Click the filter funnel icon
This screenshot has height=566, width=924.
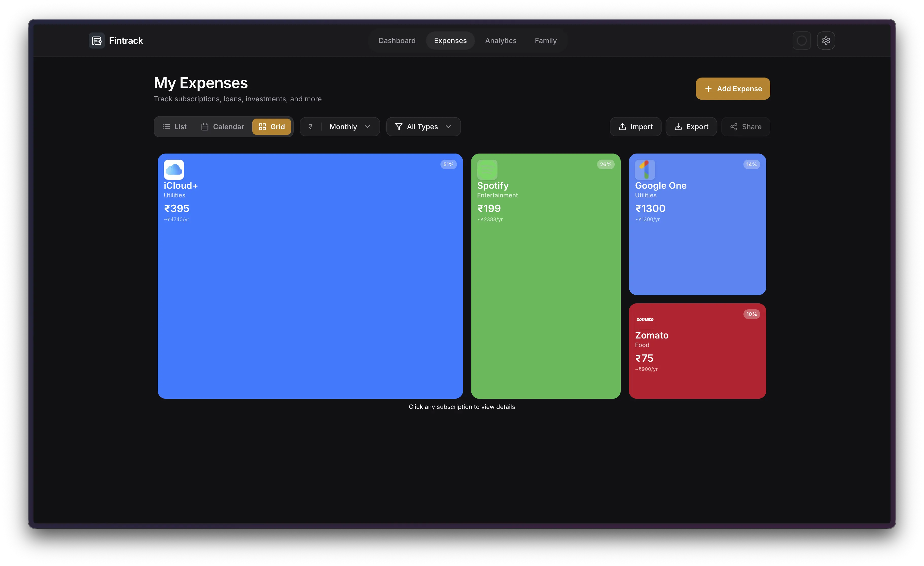pyautogui.click(x=399, y=127)
